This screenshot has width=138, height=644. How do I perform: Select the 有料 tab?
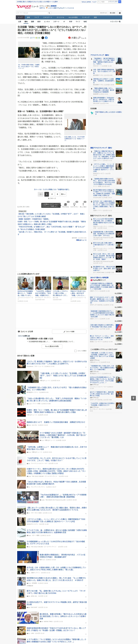pyautogui.click(x=95, y=17)
